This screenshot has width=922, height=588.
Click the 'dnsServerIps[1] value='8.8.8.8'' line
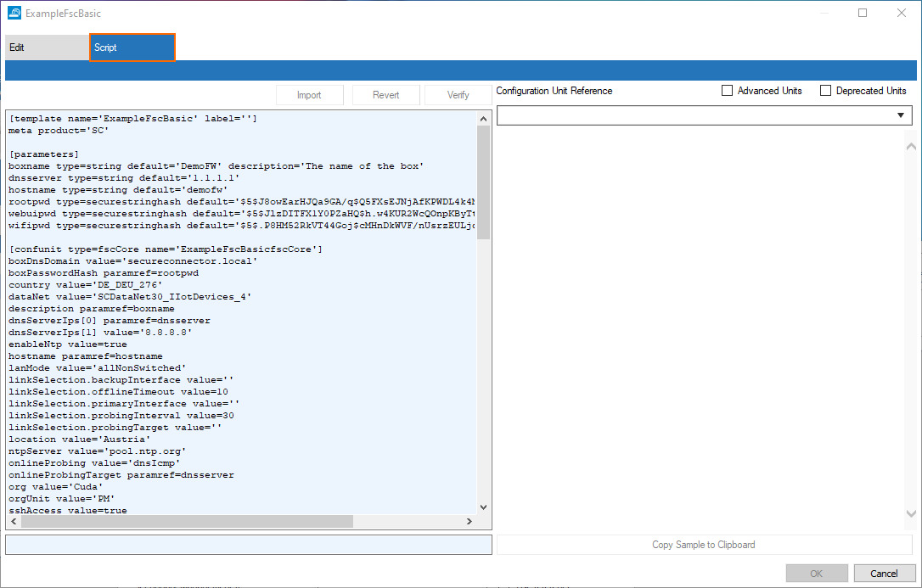point(100,333)
